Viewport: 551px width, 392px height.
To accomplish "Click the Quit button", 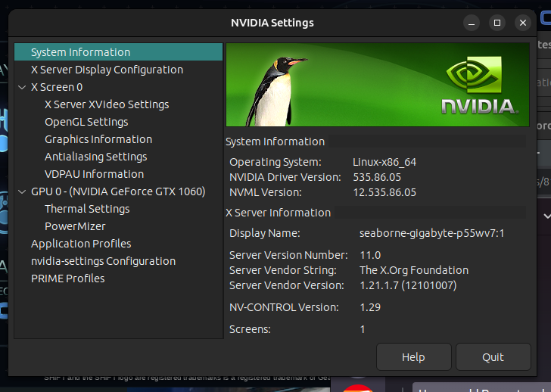I will coord(493,357).
